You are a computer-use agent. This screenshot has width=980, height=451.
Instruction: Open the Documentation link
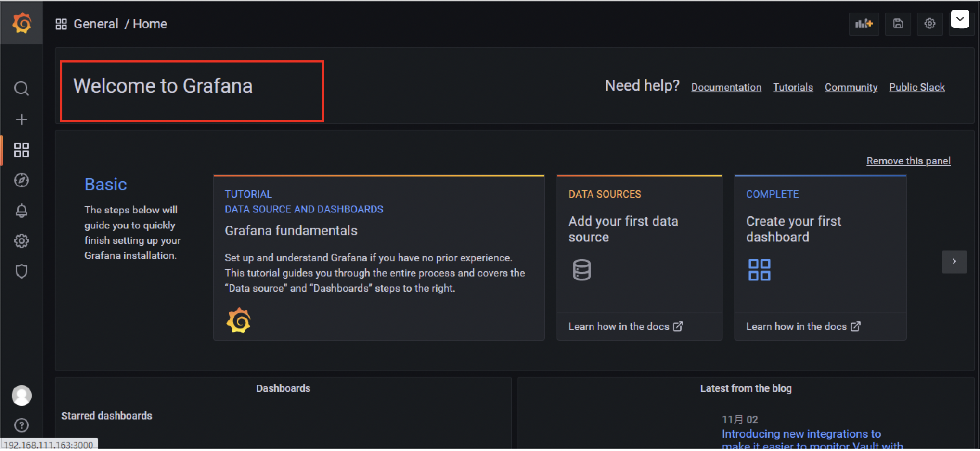pos(726,87)
